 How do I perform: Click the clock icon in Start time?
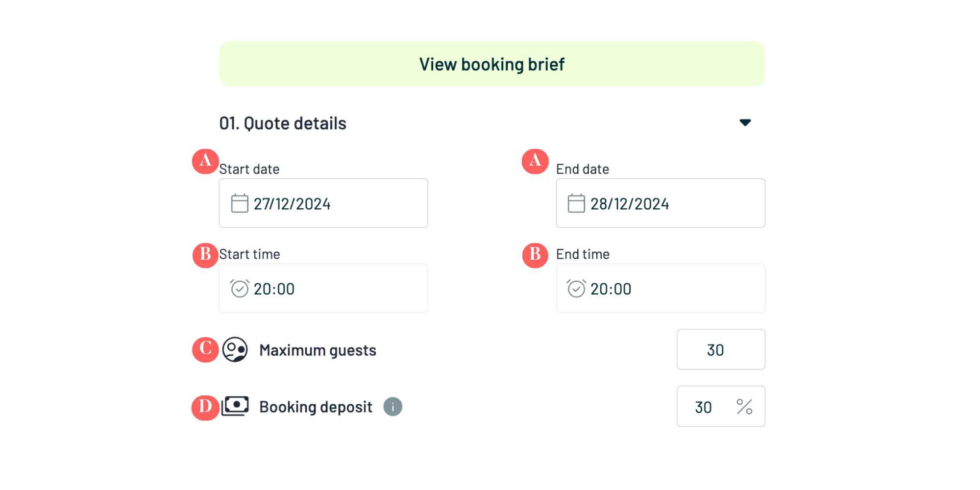[x=240, y=289]
